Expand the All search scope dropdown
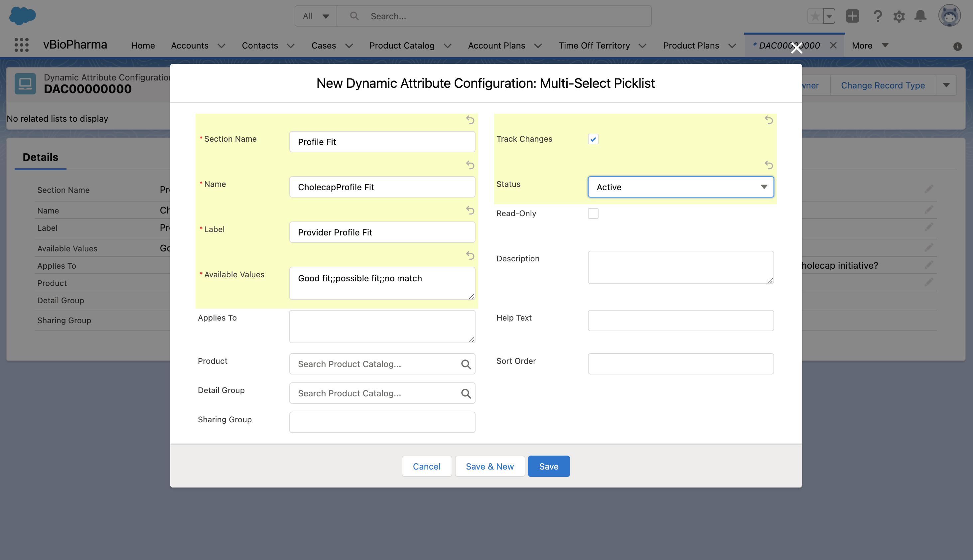Image resolution: width=973 pixels, height=560 pixels. 316,16
